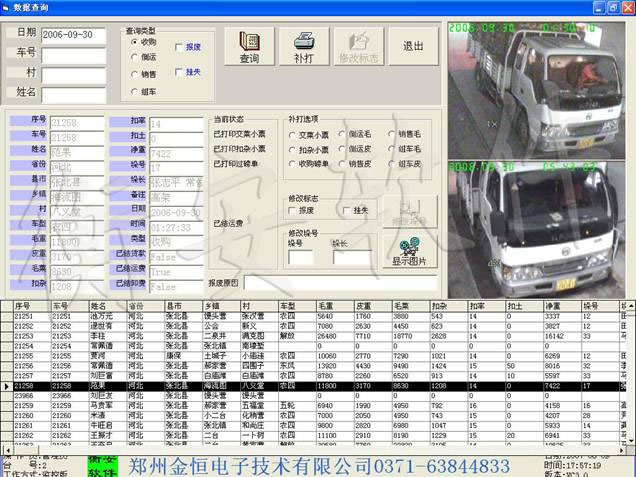The width and height of the screenshot is (636, 477).
Task: Click the 查询 (Query) book icon button
Action: click(249, 46)
